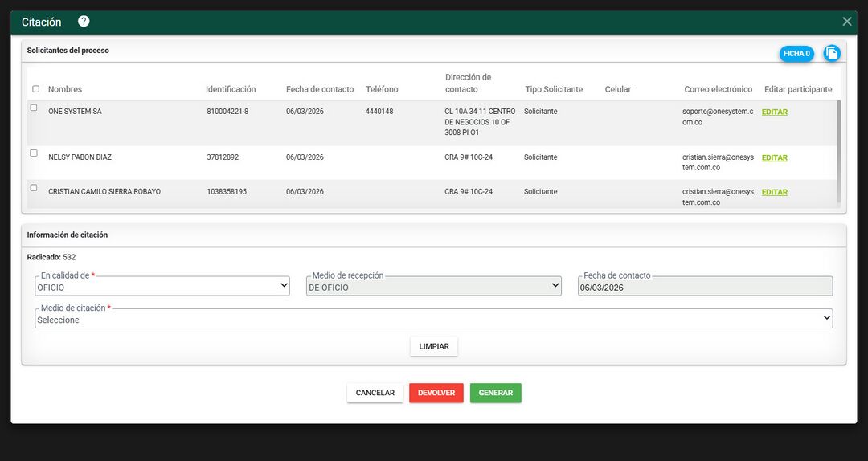The height and width of the screenshot is (461, 868).
Task: Click the green GENERAR button
Action: coord(495,393)
